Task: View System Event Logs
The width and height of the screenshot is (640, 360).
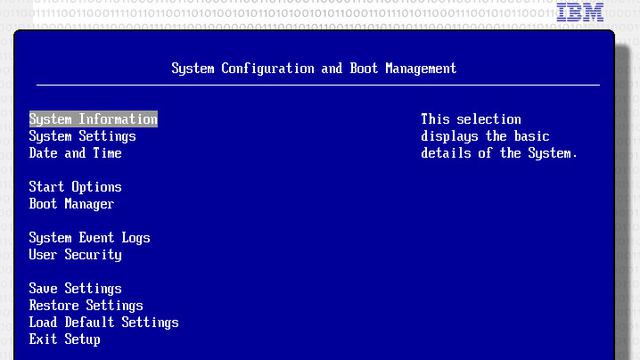Action: [x=89, y=238]
